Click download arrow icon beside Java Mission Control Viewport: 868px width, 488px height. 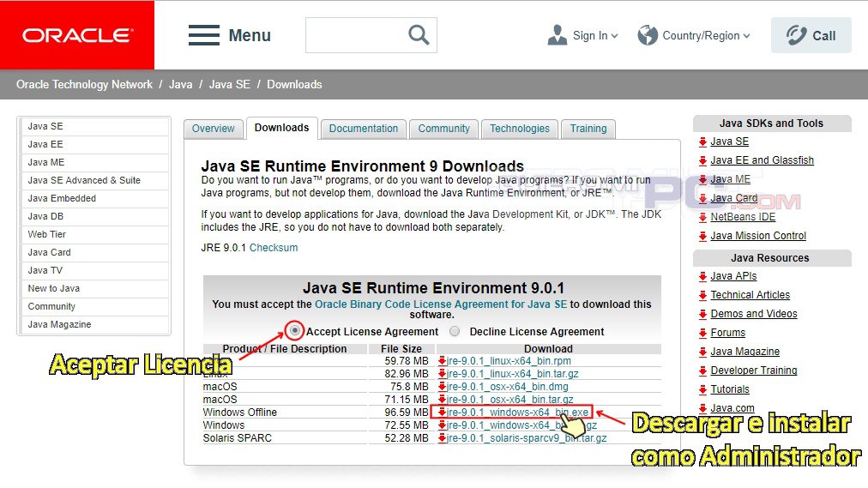point(702,236)
